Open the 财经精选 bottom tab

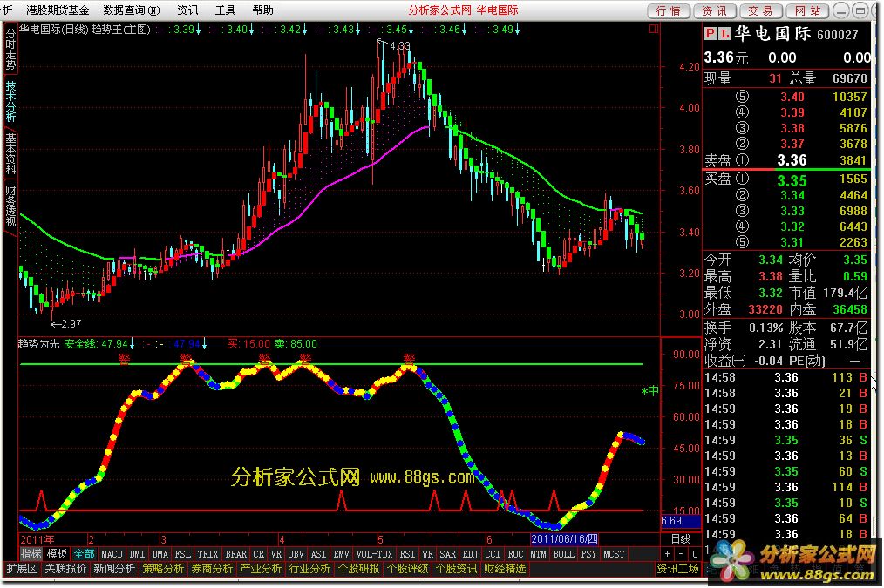click(x=505, y=569)
